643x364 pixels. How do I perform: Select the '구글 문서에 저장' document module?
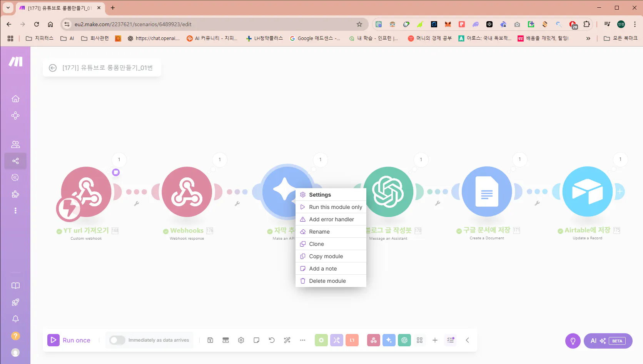click(x=487, y=191)
